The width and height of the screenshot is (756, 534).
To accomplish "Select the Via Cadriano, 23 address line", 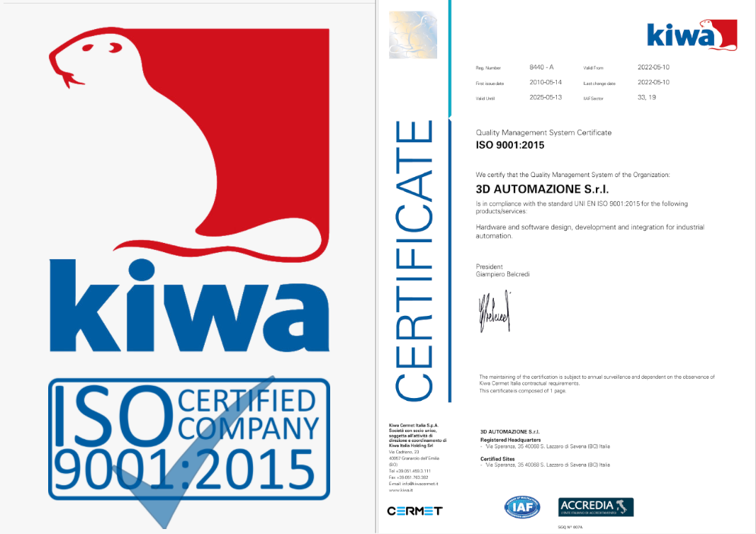I will coord(404,452).
